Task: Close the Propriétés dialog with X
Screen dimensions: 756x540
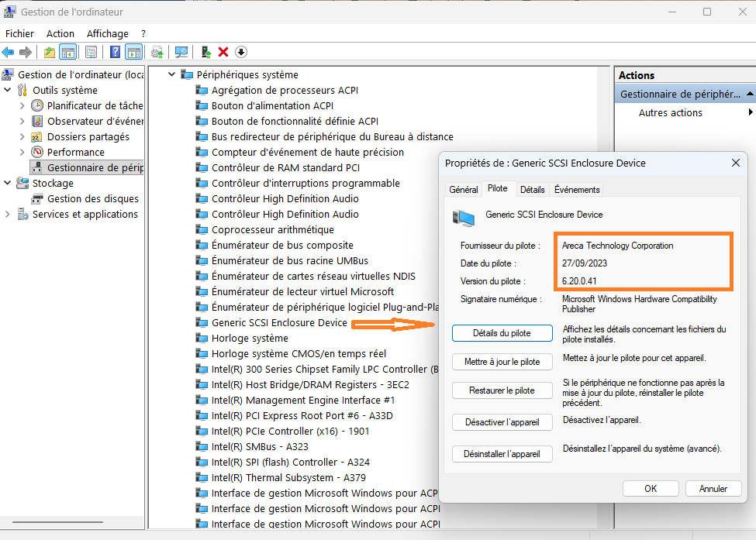Action: (735, 163)
